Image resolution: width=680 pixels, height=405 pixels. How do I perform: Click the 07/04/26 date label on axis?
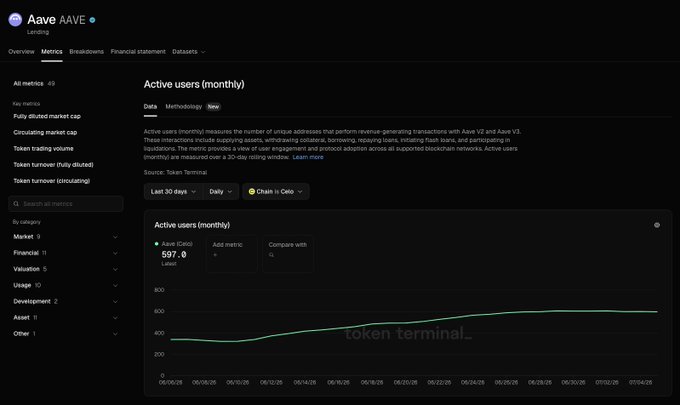click(640, 382)
